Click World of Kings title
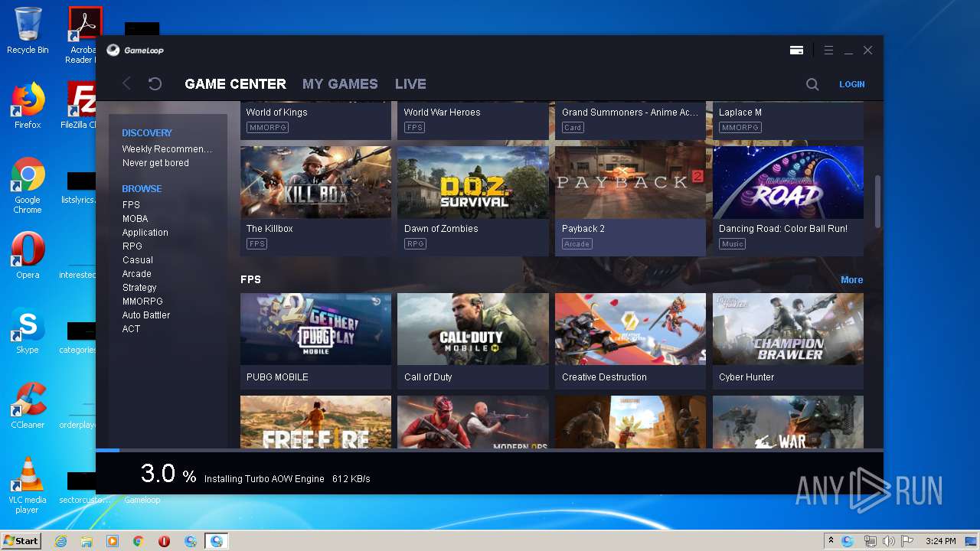 276,112
